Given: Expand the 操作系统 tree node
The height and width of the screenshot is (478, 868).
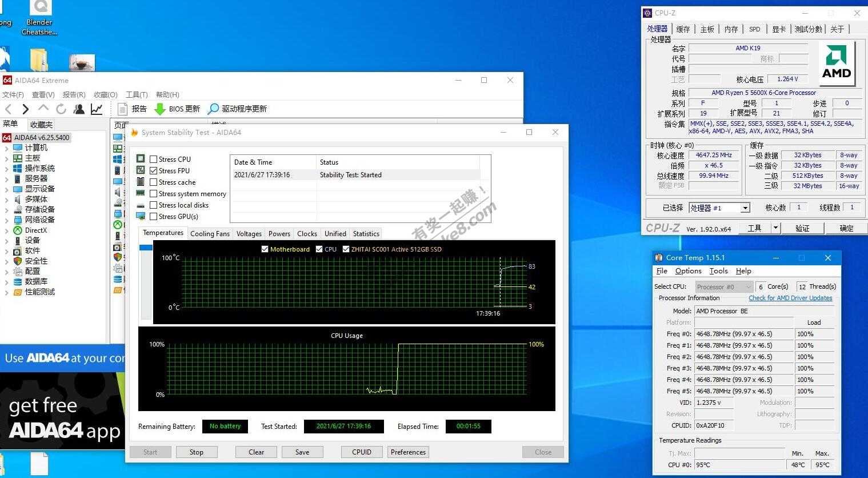Looking at the screenshot, I should pos(7,168).
